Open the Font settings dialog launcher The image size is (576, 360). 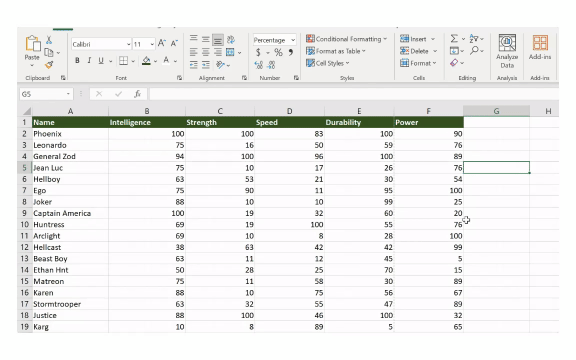(x=179, y=78)
